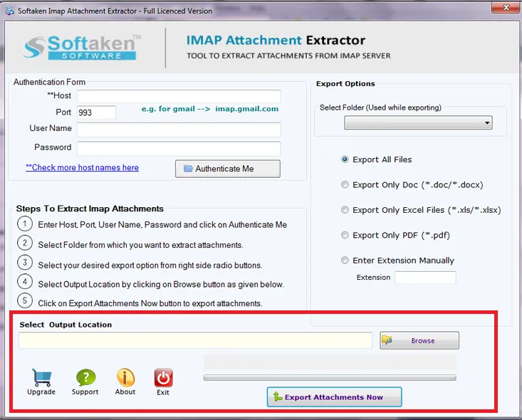
Task: Click the Authentication Form group label
Action: coord(49,82)
